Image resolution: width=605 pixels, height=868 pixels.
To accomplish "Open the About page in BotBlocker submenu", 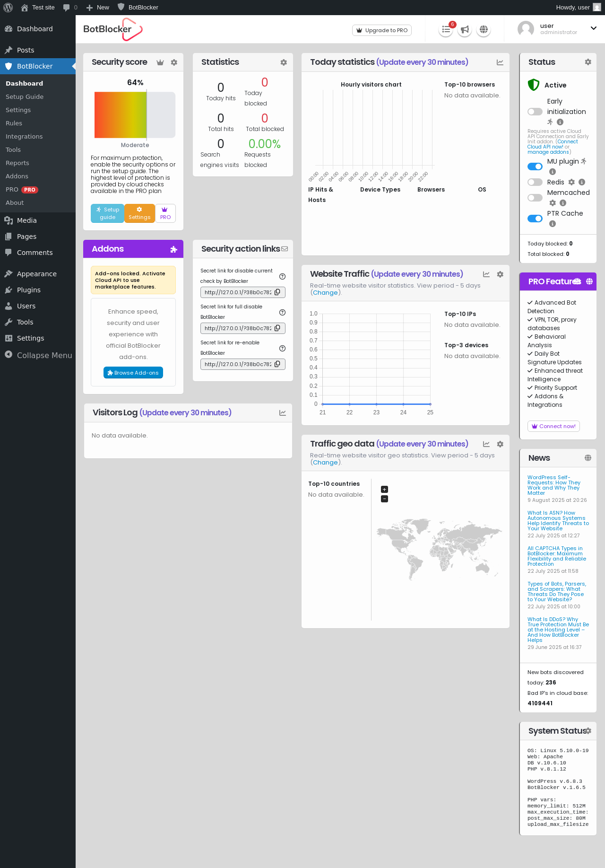I will [15, 202].
